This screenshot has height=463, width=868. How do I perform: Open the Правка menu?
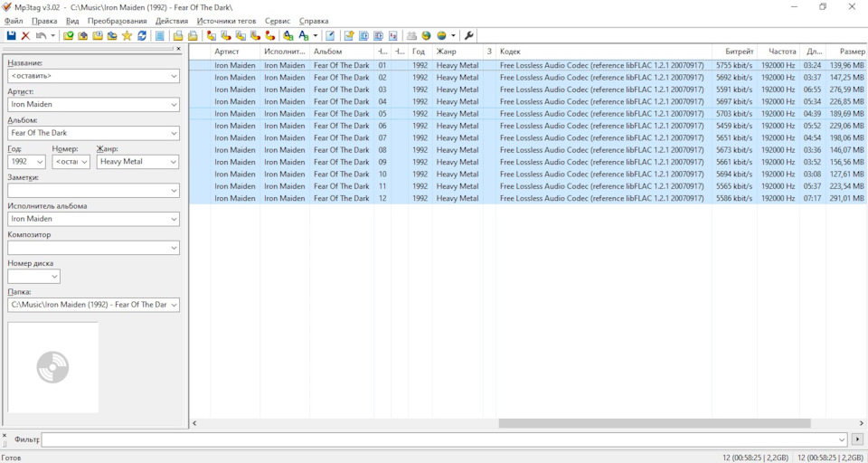click(44, 21)
